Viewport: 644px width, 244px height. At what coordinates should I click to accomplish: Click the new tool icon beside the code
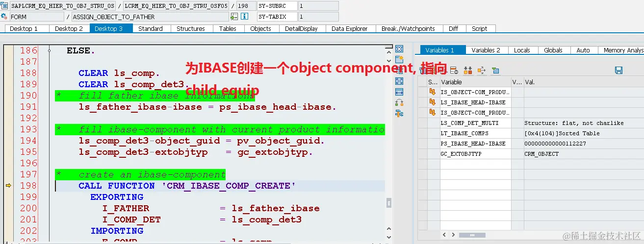click(399, 60)
